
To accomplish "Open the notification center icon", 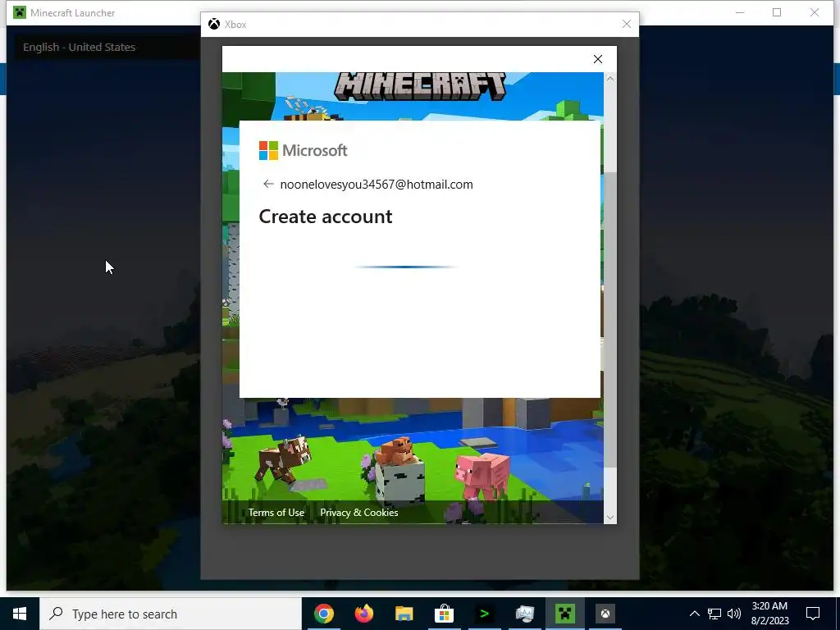I will (x=813, y=614).
